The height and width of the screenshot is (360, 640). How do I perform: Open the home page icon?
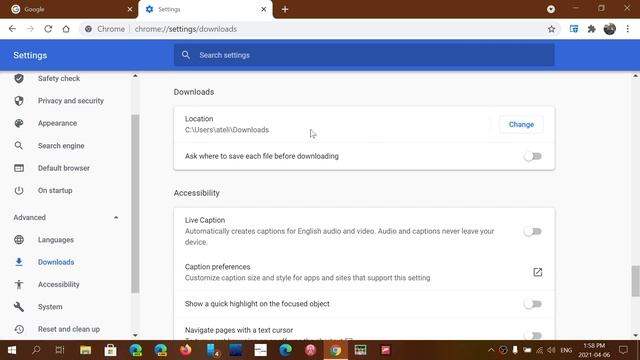point(66,29)
